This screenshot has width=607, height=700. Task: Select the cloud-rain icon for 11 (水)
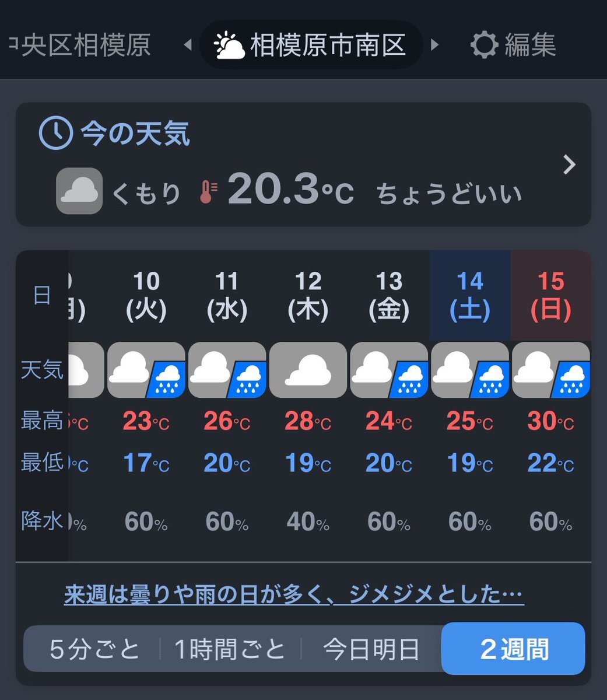click(x=227, y=370)
